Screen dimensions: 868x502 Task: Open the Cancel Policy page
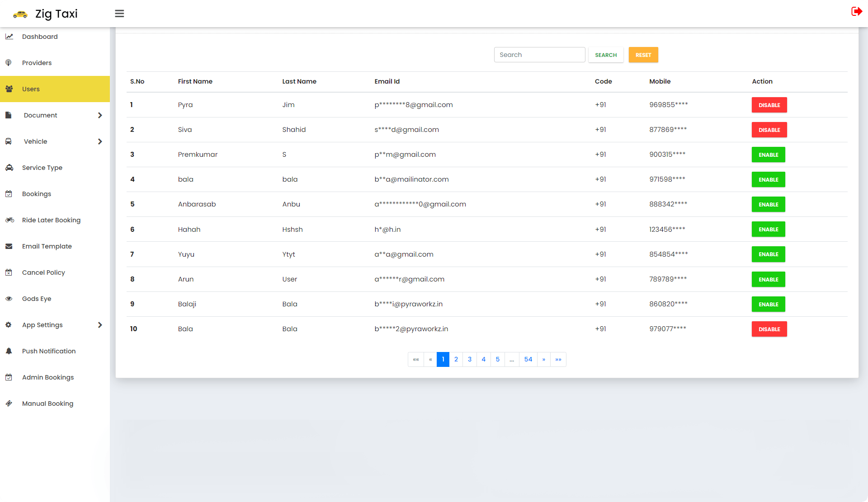click(55, 272)
